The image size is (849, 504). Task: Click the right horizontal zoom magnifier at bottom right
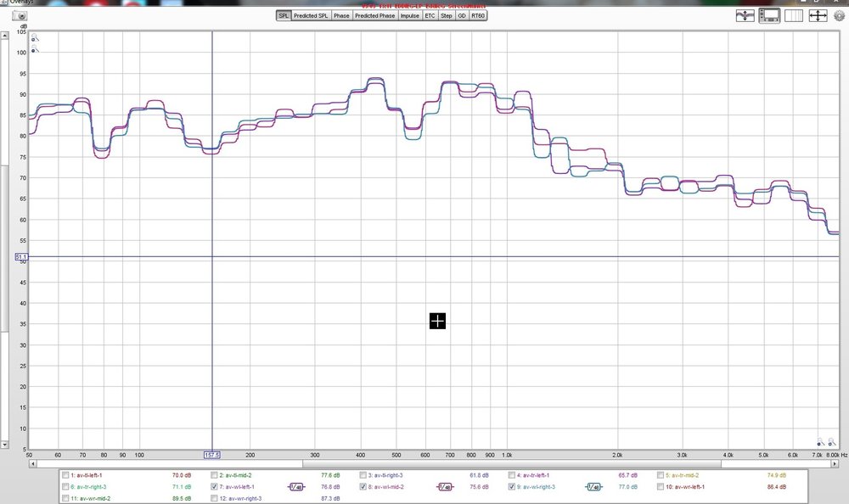832,442
